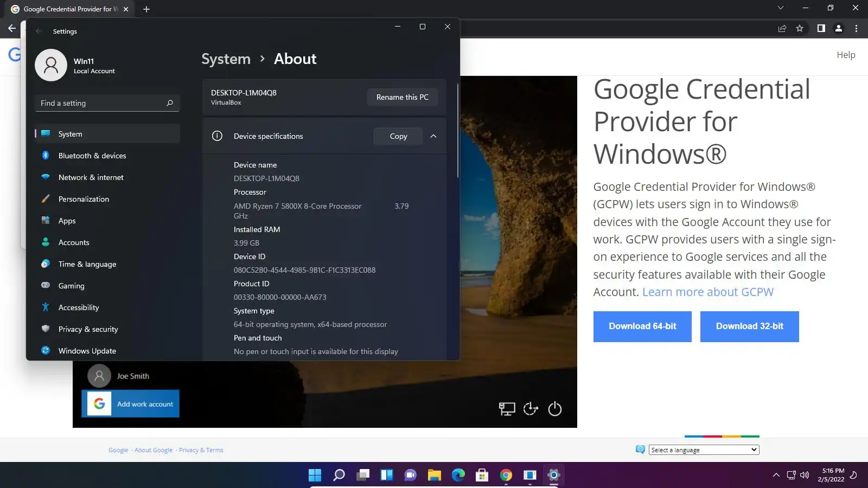Launch Microsoft Edge from the taskbar
The width and height of the screenshot is (868, 488).
pyautogui.click(x=458, y=476)
